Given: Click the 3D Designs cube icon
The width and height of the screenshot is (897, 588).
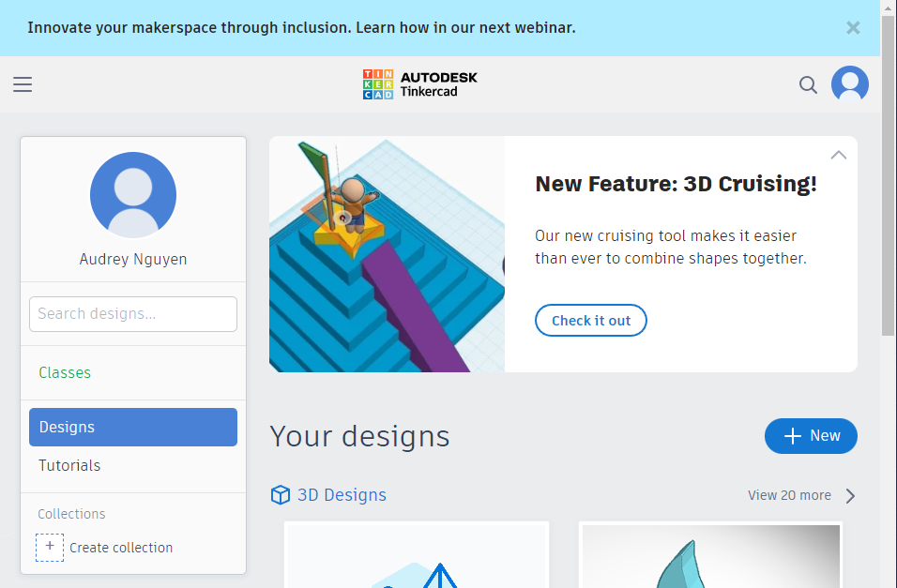Looking at the screenshot, I should 281,495.
